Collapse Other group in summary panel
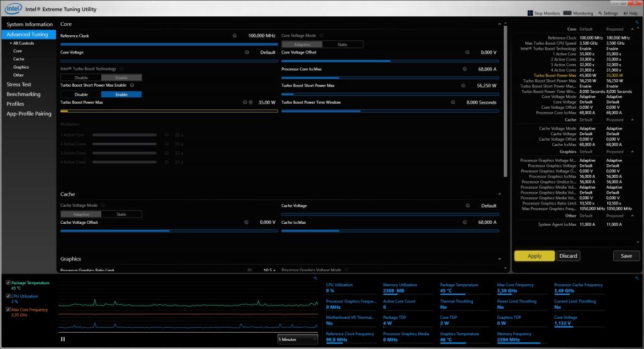Screen dimensions: 644x349 click(x=632, y=216)
